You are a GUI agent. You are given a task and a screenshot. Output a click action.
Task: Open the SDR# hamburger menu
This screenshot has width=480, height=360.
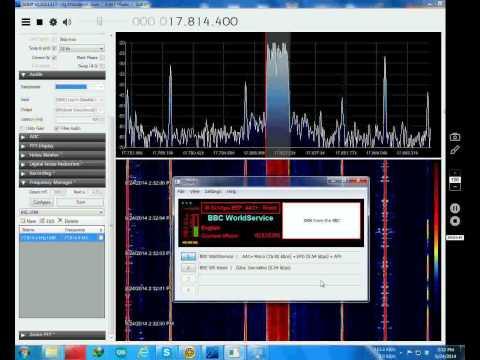(26, 22)
